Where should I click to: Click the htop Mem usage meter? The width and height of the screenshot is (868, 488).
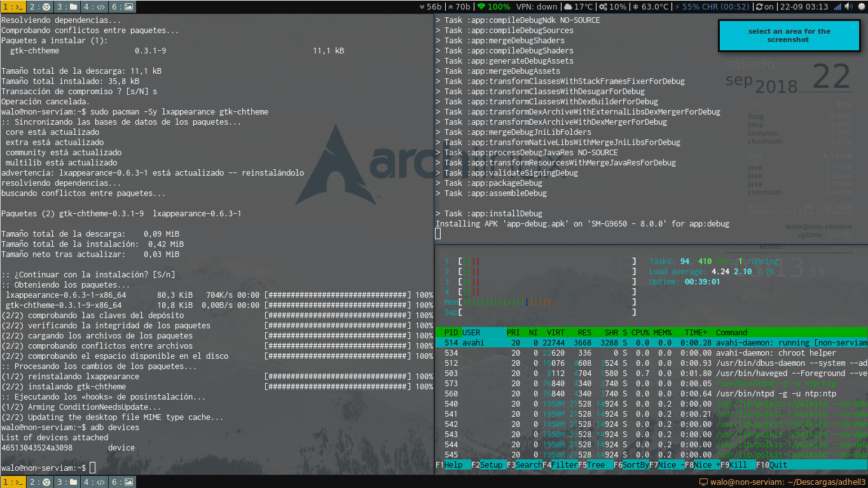[540, 302]
